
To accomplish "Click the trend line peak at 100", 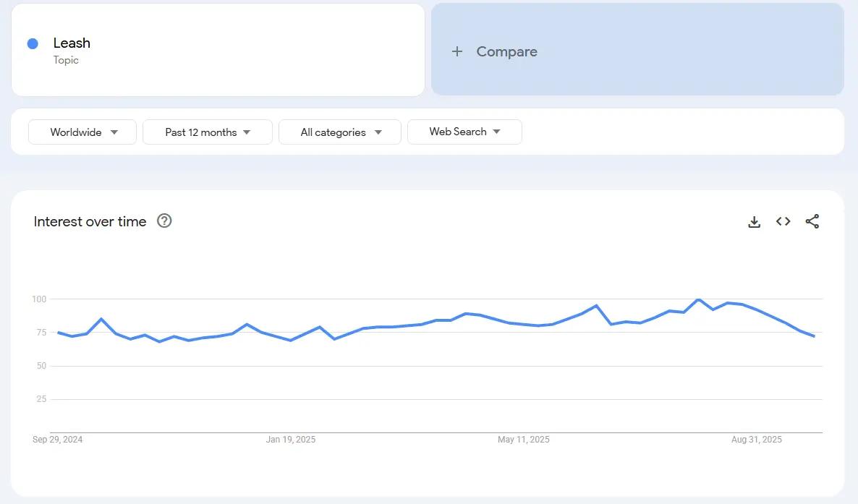I will pyautogui.click(x=698, y=299).
